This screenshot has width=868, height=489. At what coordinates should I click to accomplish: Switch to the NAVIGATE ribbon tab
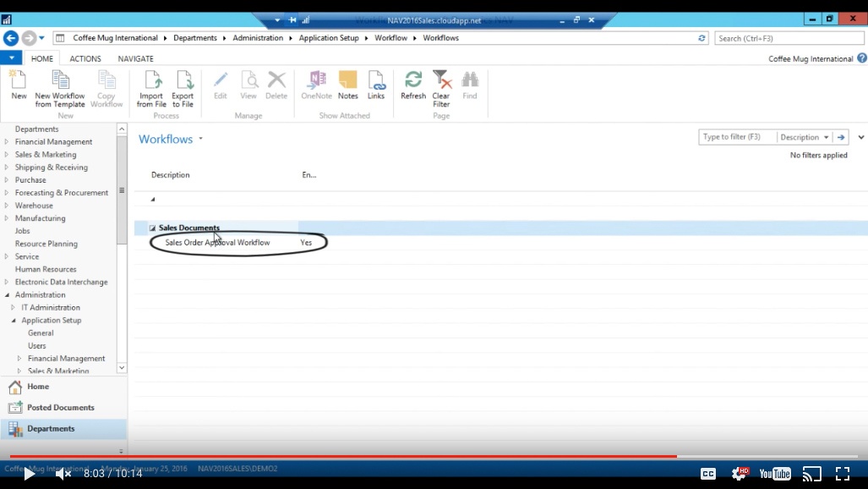pos(135,58)
